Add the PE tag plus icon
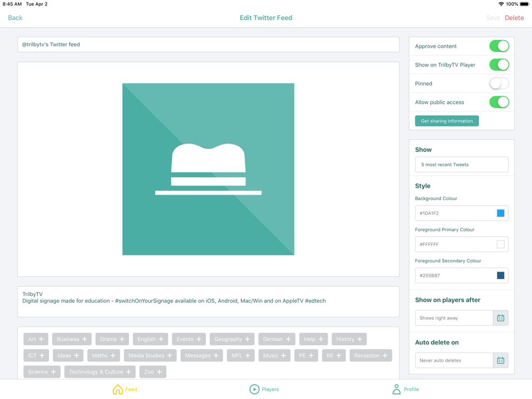Screen dimensions: 532x399 click(311, 355)
